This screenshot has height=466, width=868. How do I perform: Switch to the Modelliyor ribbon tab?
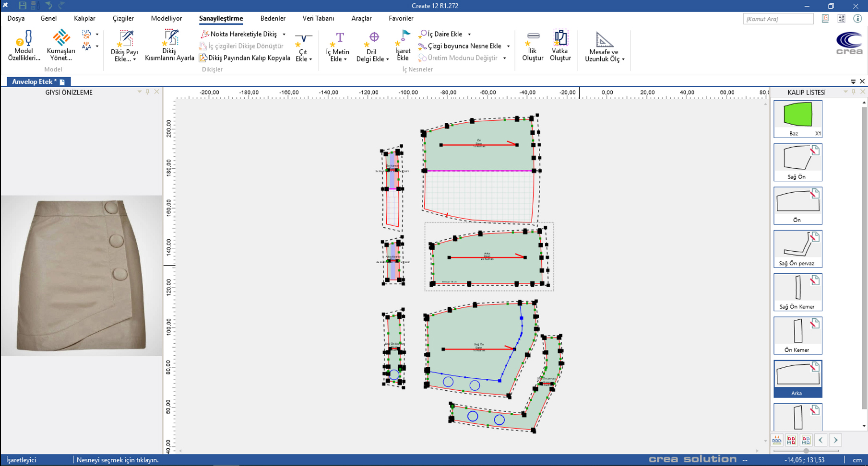(x=166, y=18)
